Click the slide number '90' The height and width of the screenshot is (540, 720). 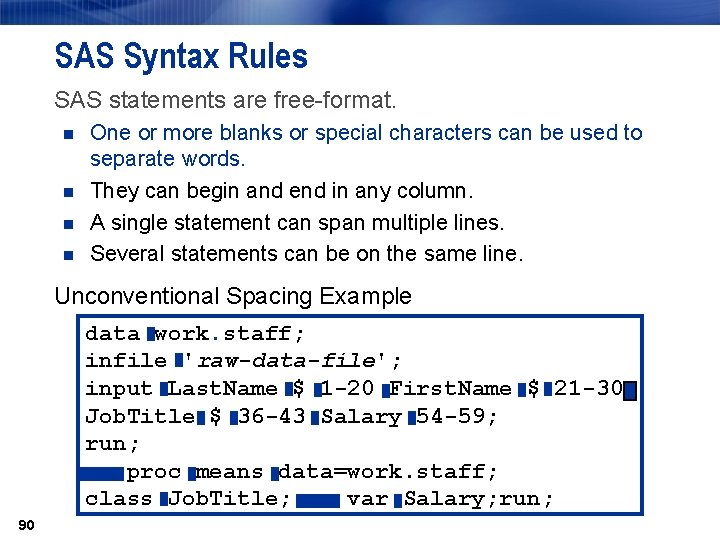coord(26,525)
